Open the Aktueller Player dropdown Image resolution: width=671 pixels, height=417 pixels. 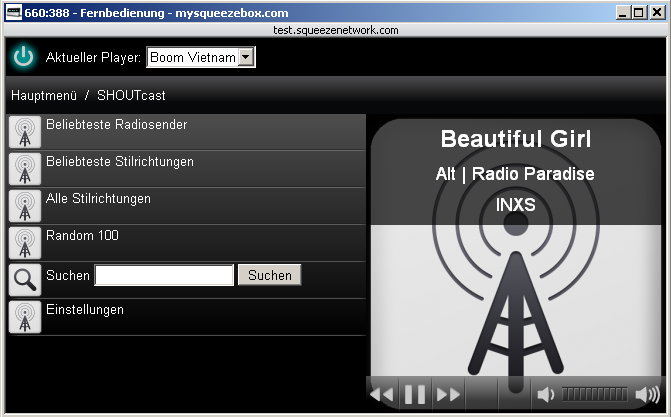200,58
